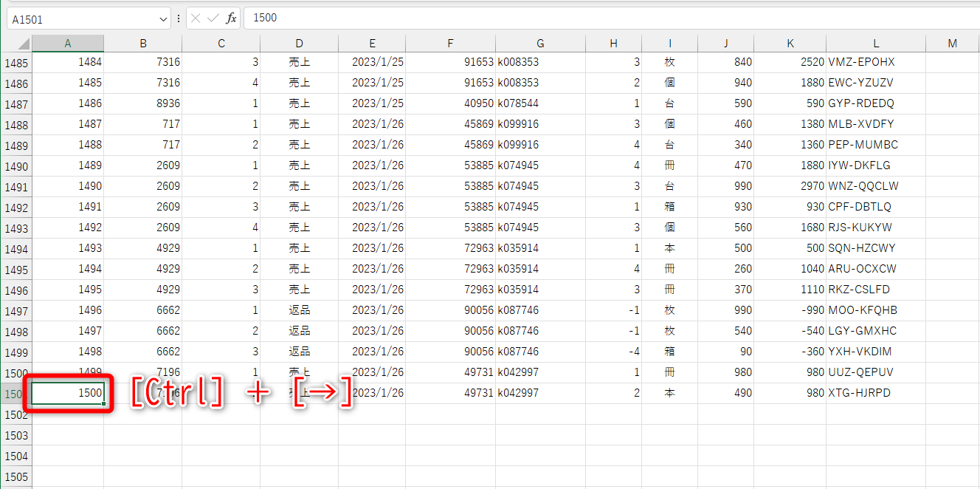Click cell containing WNZ-QQCLW
Screen dimensions: 980x489
pyautogui.click(x=876, y=186)
